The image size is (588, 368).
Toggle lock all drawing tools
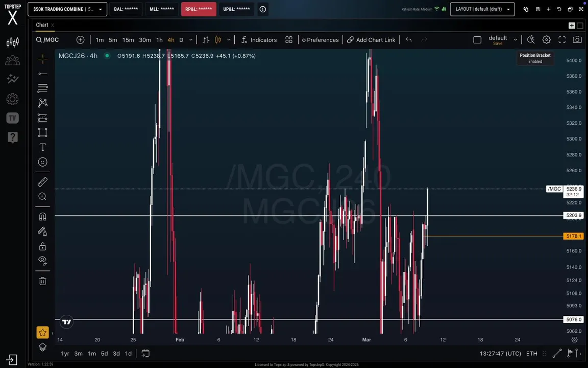pyautogui.click(x=43, y=246)
